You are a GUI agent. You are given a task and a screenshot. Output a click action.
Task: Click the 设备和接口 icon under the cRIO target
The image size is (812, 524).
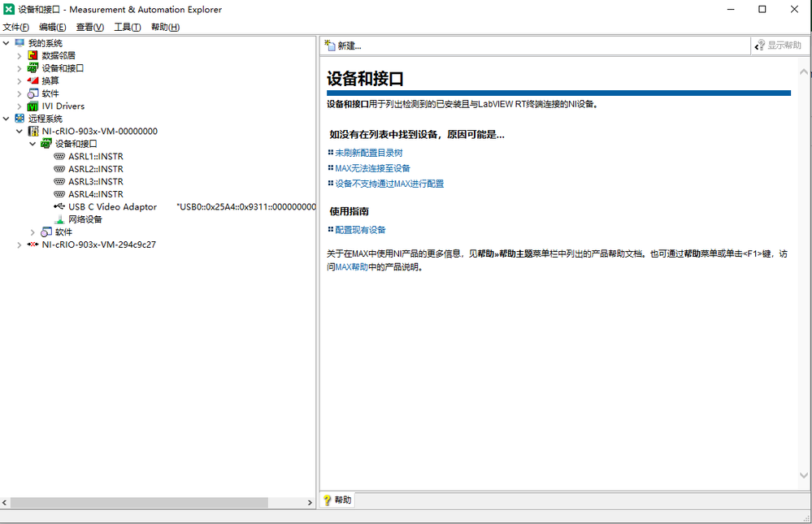tap(46, 144)
